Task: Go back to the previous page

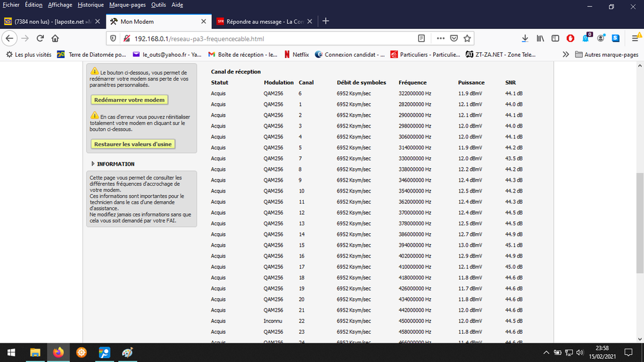Action: [10, 39]
